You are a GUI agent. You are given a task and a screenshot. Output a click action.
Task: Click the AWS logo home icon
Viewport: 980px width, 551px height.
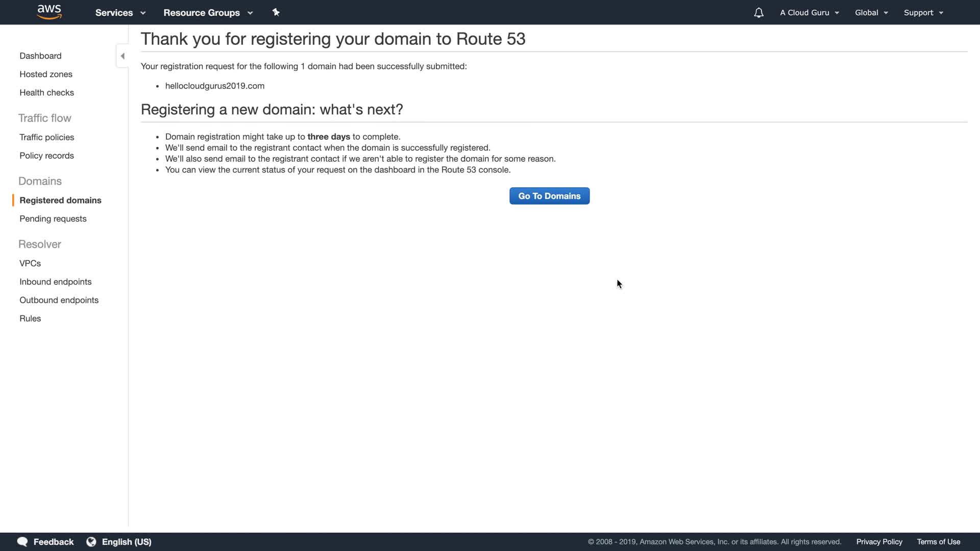(x=50, y=12)
